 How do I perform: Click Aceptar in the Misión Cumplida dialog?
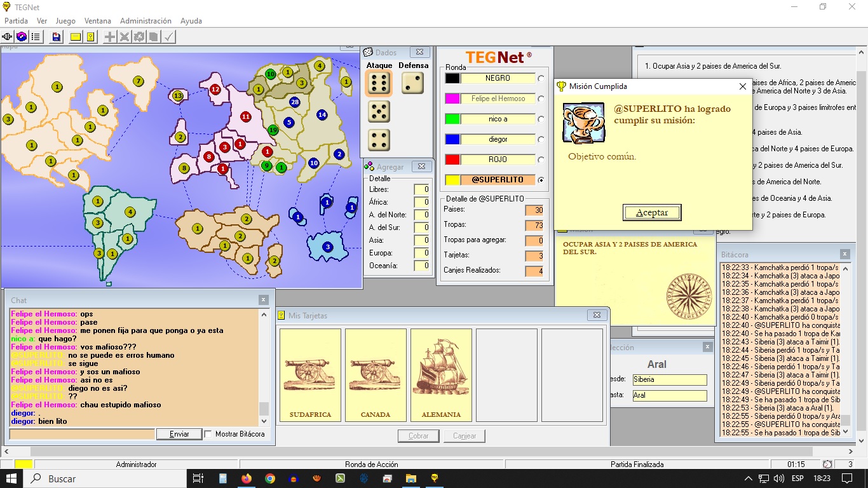(652, 213)
